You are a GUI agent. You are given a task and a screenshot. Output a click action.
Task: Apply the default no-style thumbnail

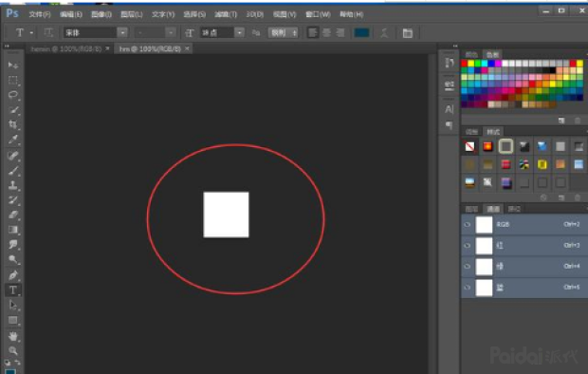(469, 146)
